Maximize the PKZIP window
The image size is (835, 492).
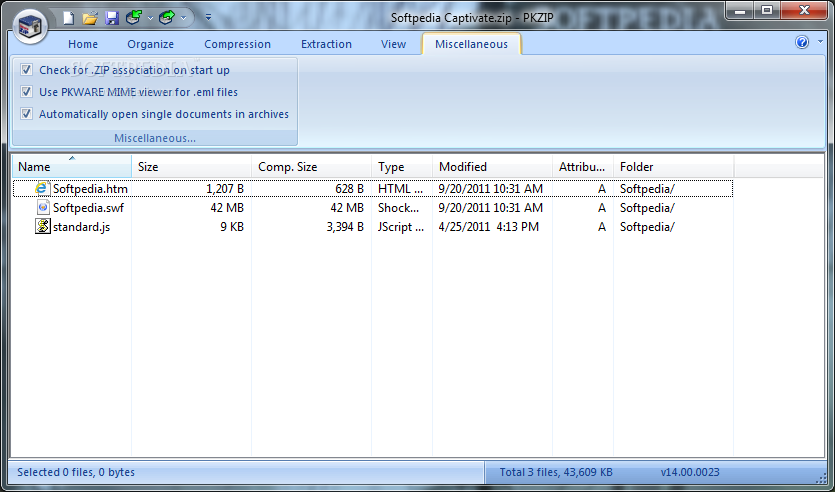766,10
